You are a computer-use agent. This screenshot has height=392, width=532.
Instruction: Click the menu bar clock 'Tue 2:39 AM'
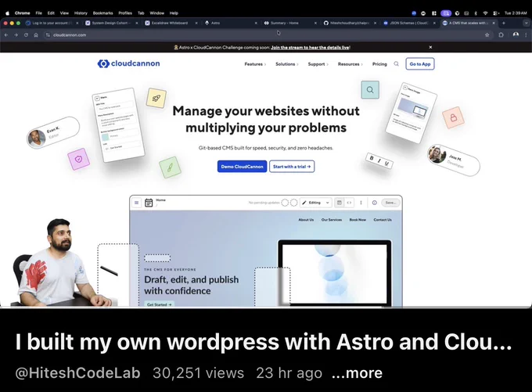coord(516,13)
